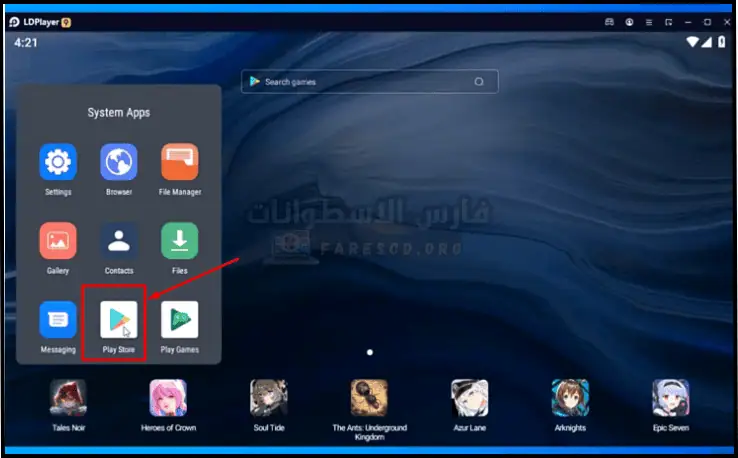Image resolution: width=738 pixels, height=458 pixels.
Task: Open the gamepad settings in title bar
Action: click(609, 22)
